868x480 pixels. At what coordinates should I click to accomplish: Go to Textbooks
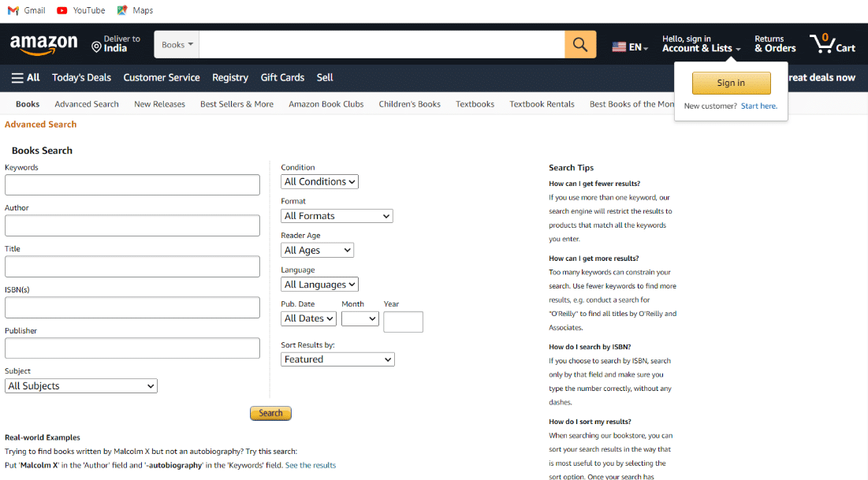pos(475,104)
